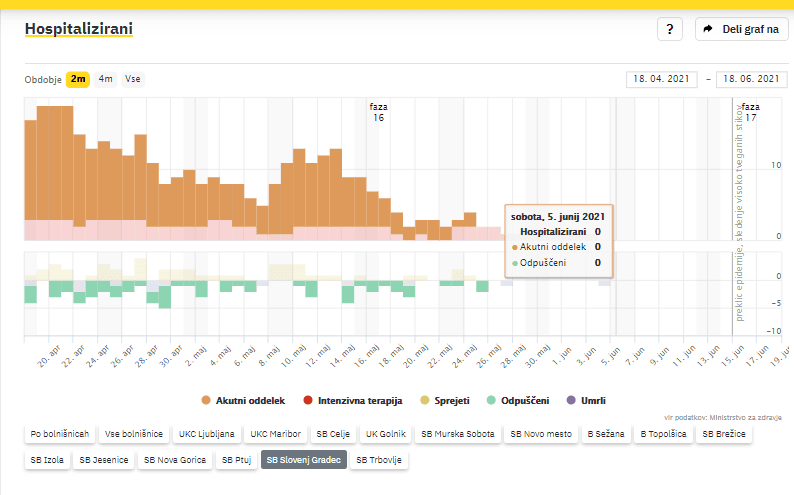Select the 2m period option
This screenshot has height=495, width=794.
pyautogui.click(x=78, y=80)
